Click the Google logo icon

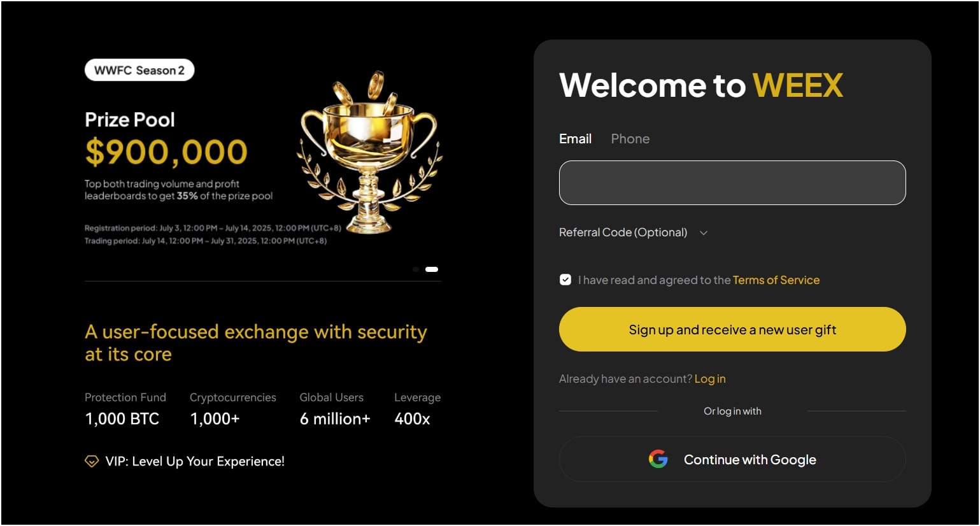click(x=658, y=459)
